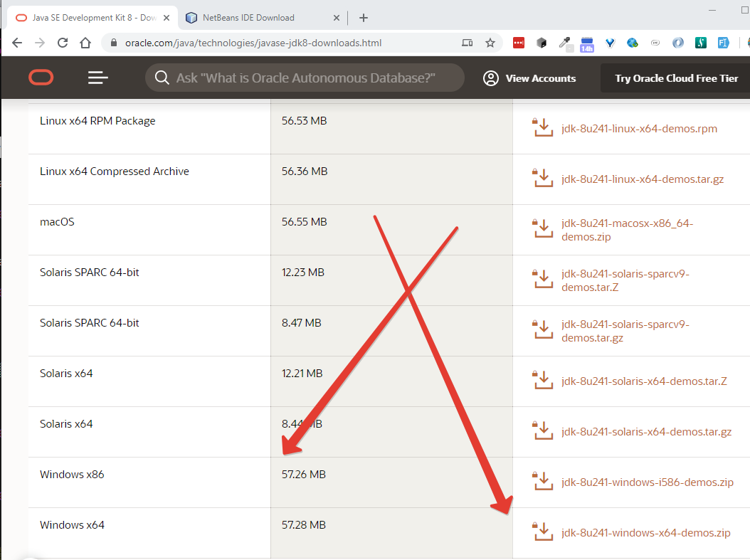Screen dimensions: 750x560
Task: Click the Oracle logo
Action: pyautogui.click(x=41, y=78)
